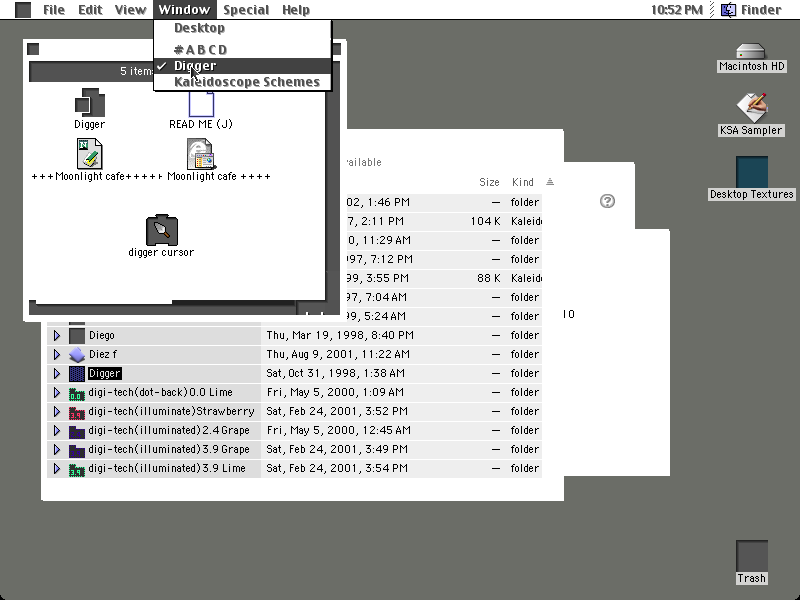Choose # A B C D in Window menu
The width and height of the screenshot is (800, 600).
[x=242, y=50]
